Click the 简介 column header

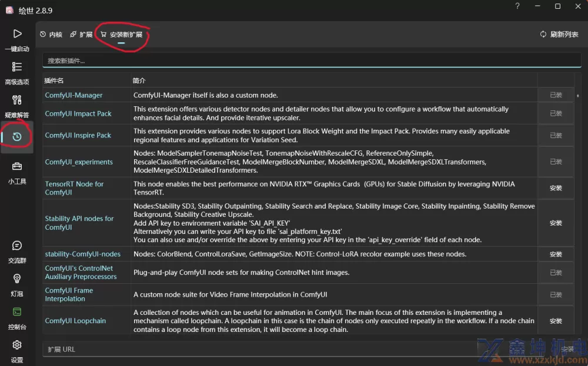[139, 80]
